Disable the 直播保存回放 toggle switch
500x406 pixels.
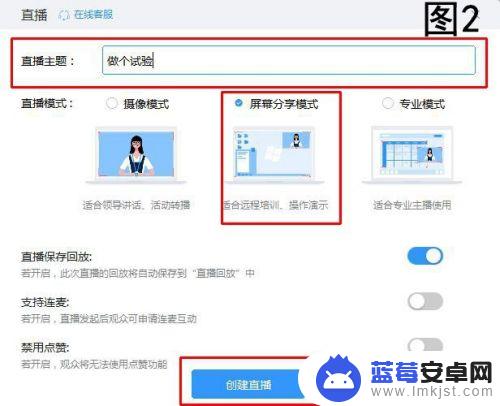coord(425,256)
